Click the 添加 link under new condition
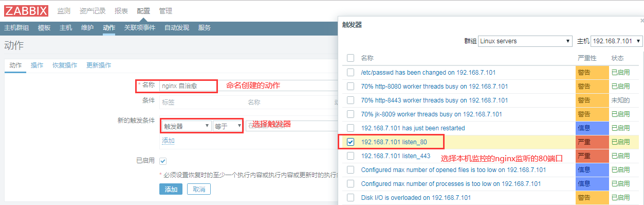 tap(168, 141)
